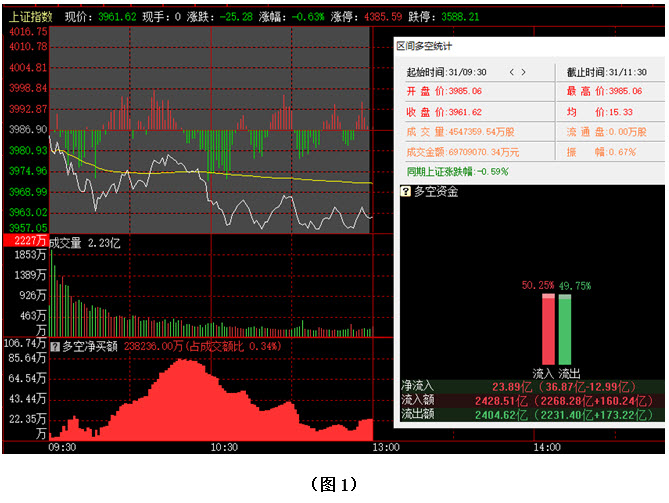Viewport: 669px width, 503px height.
Task: Click the 区间多空统计 panel title
Action: tap(424, 46)
